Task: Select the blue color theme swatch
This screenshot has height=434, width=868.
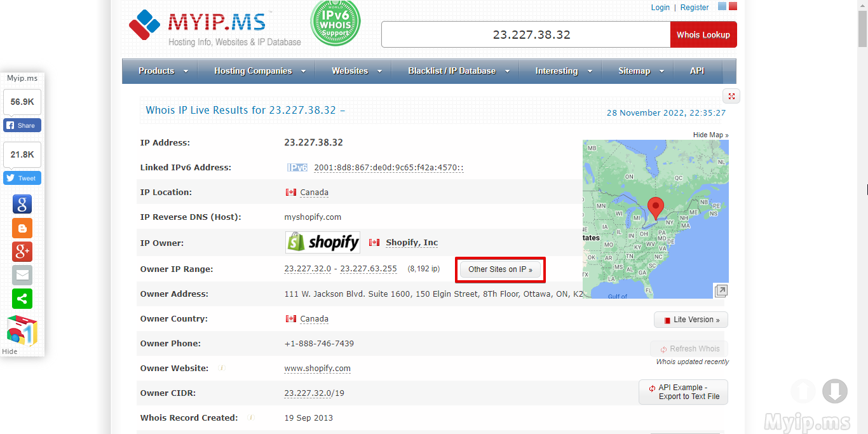Action: (x=722, y=6)
